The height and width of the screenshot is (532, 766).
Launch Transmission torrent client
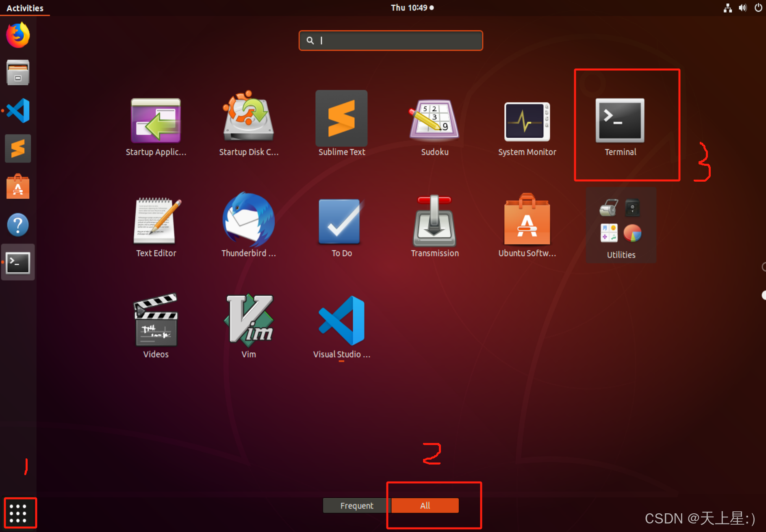pyautogui.click(x=434, y=226)
